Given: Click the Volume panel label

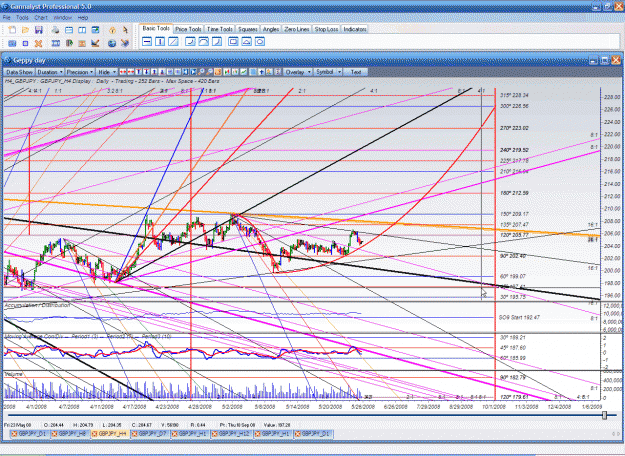Looking at the screenshot, I should click(13, 374).
